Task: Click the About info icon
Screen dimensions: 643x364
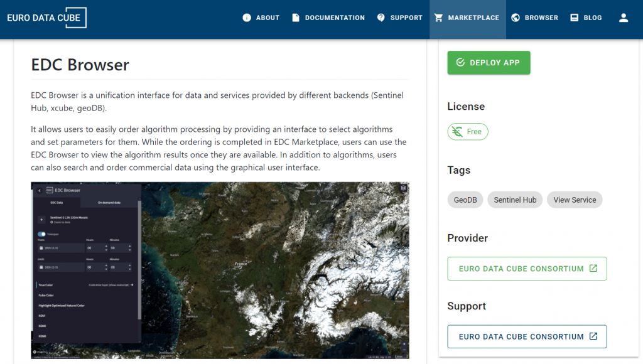Action: point(247,18)
